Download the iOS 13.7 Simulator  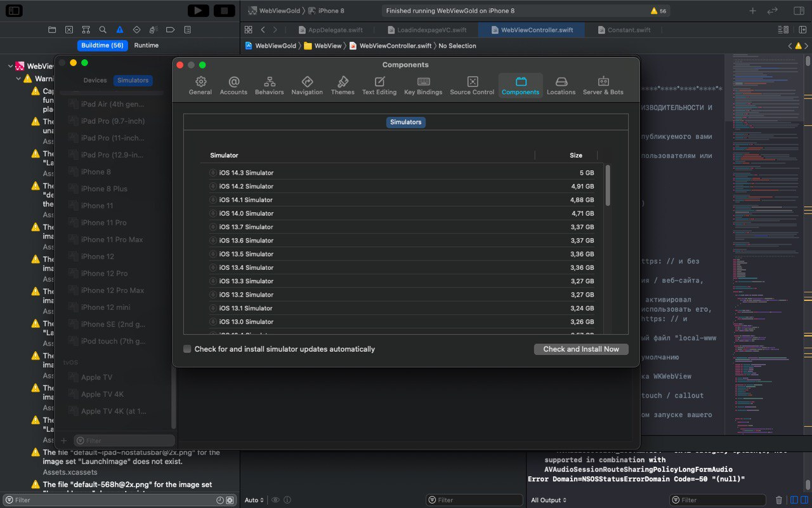click(x=213, y=227)
